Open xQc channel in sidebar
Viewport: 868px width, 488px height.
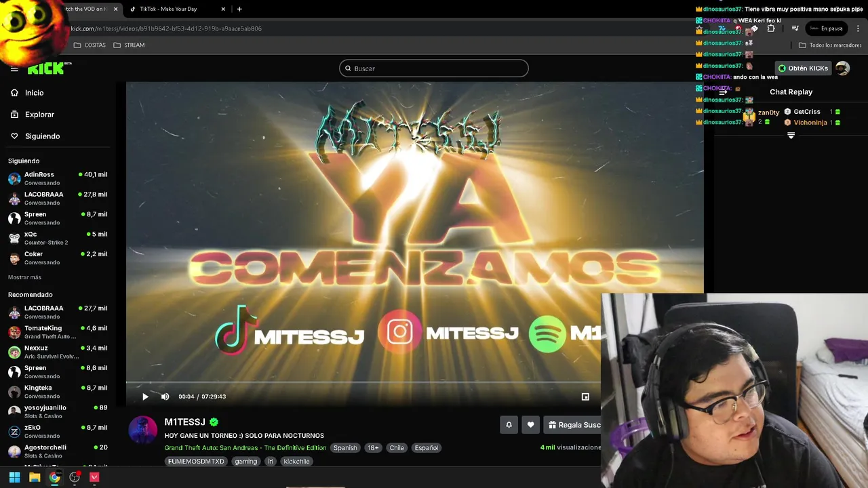click(58, 237)
